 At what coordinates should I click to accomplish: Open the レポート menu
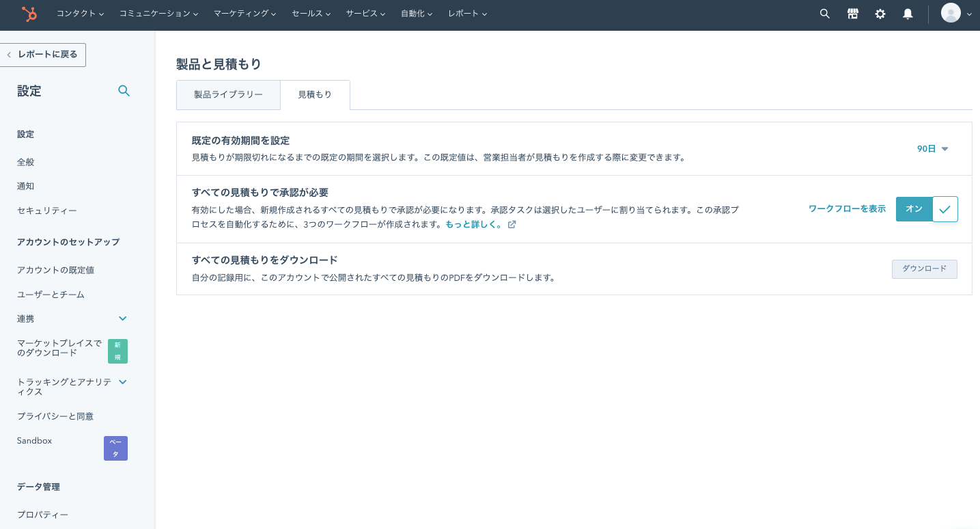click(x=468, y=14)
